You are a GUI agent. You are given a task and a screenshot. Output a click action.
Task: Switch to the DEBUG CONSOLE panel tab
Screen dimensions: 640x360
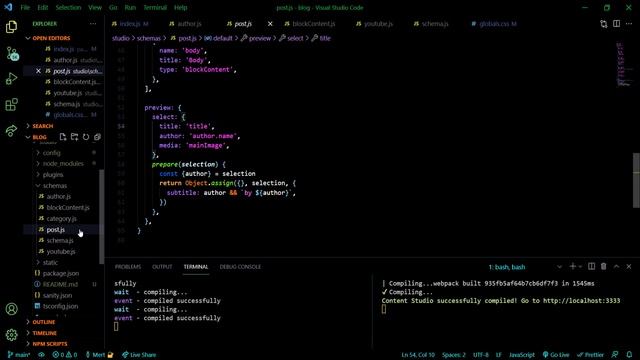[240, 267]
